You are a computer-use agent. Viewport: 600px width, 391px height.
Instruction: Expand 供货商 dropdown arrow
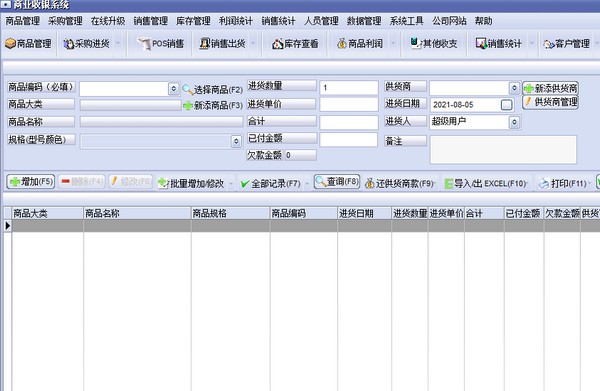point(514,88)
